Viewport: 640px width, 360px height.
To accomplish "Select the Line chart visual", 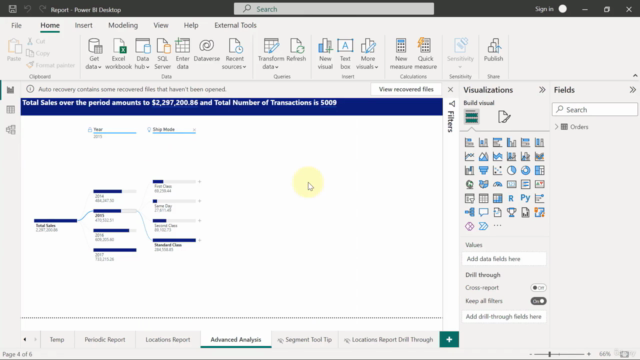I will [x=469, y=156].
